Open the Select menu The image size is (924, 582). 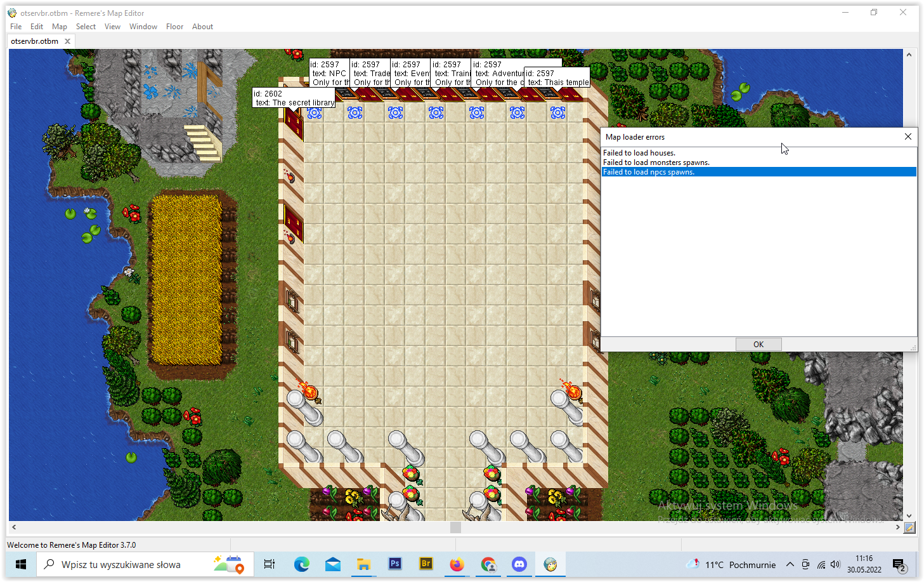(86, 27)
